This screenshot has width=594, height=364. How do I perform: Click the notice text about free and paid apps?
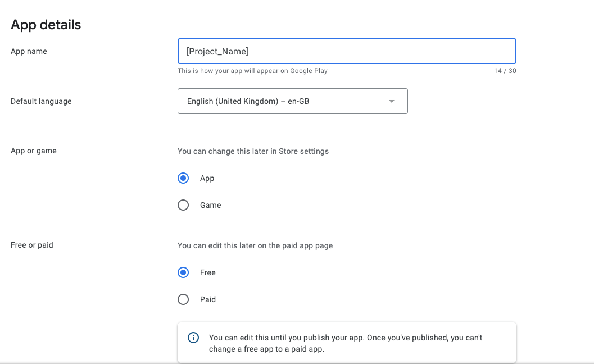[346, 343]
